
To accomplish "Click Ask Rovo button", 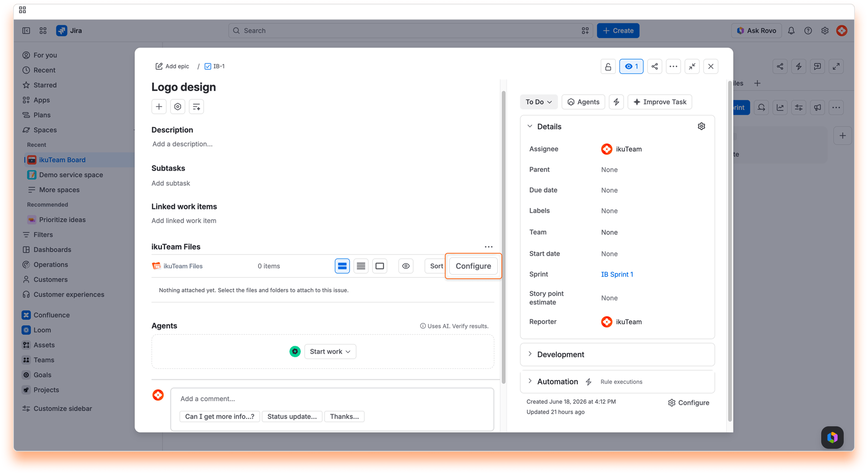I will click(756, 30).
